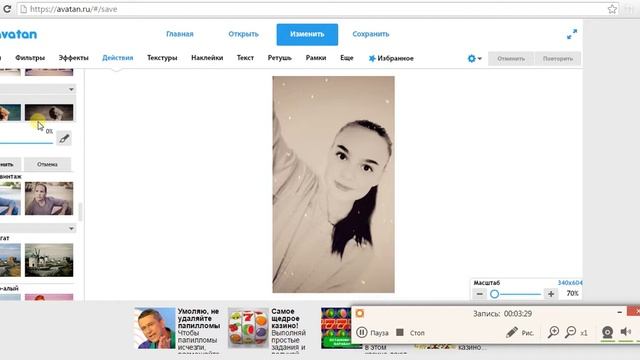Open Текст menu

(x=245, y=58)
